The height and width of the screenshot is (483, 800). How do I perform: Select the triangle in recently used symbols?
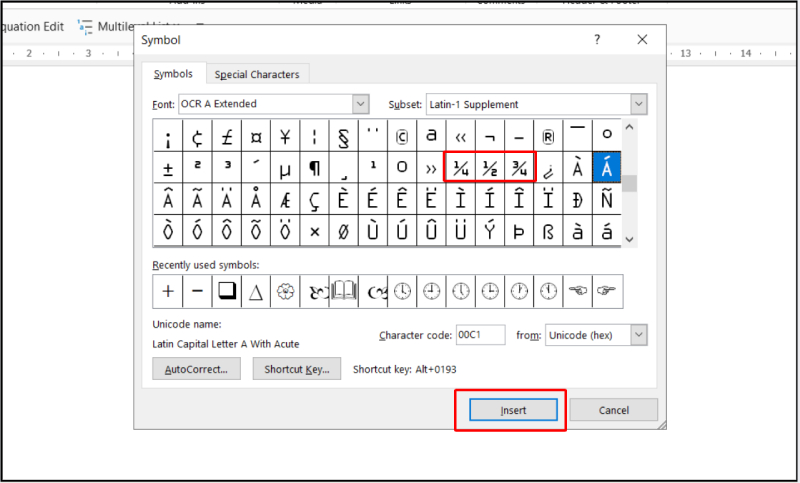coord(256,291)
